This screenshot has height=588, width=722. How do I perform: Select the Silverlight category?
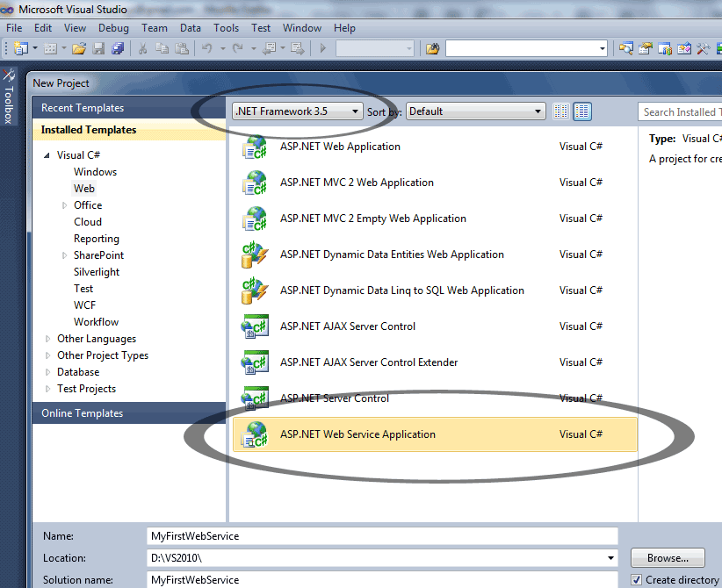pyautogui.click(x=97, y=272)
